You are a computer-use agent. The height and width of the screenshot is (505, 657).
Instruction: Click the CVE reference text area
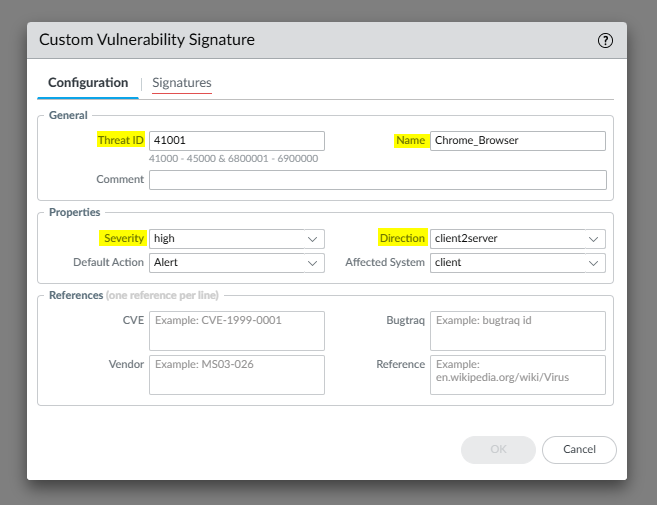237,331
